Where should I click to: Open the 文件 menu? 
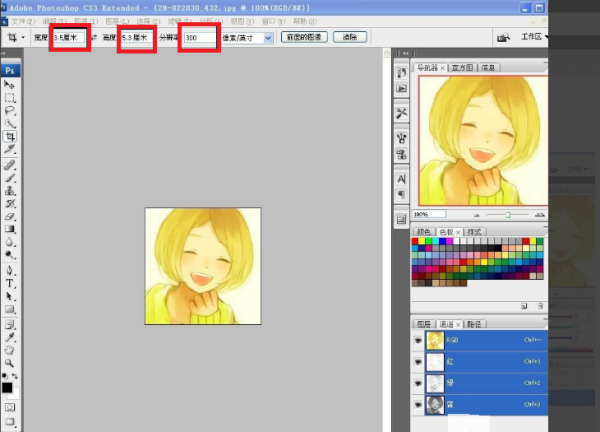pos(23,21)
